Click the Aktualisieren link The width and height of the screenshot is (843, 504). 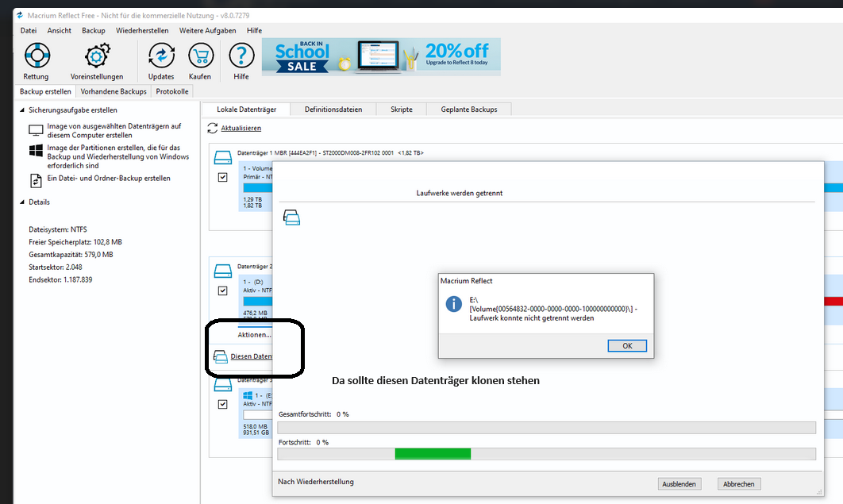[x=241, y=128]
